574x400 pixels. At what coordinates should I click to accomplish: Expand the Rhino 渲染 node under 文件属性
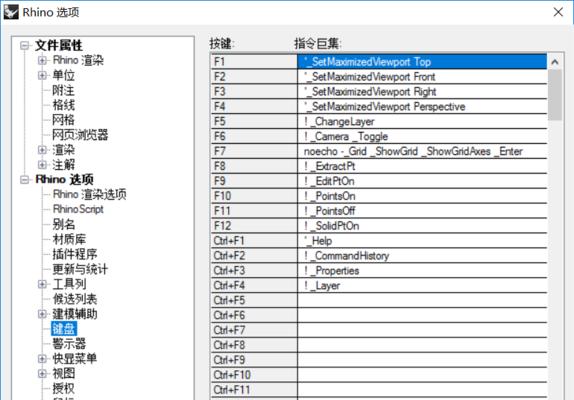click(x=42, y=60)
